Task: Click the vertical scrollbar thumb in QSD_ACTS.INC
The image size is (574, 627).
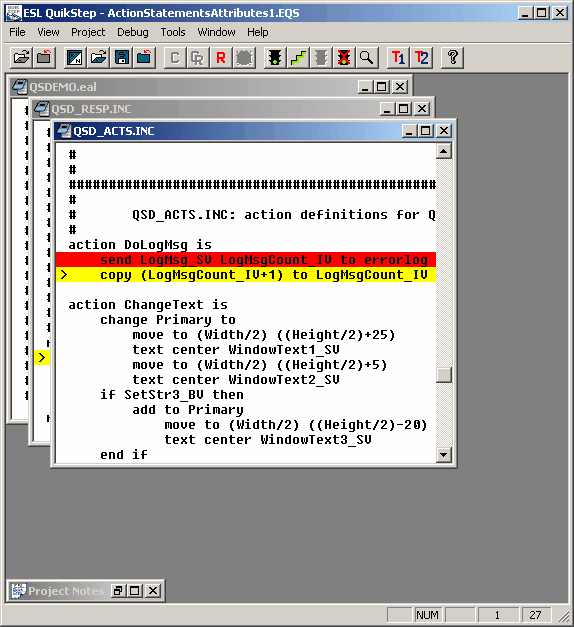Action: [x=444, y=375]
